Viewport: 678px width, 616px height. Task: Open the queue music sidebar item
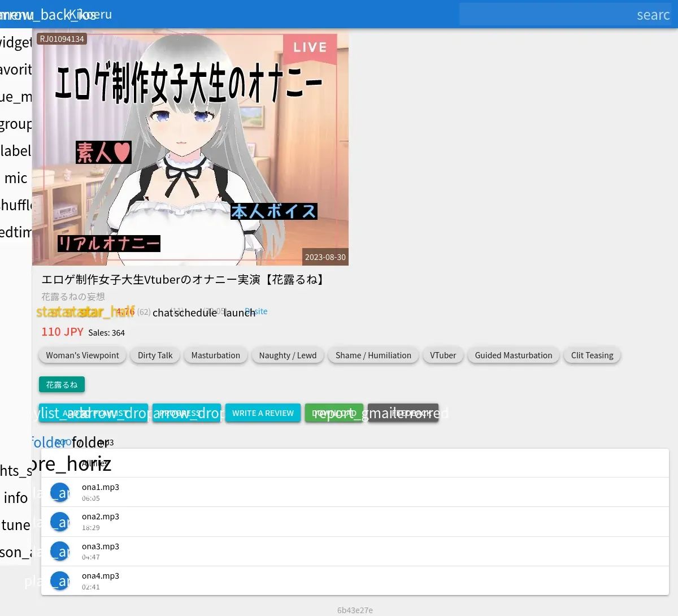coord(16,97)
